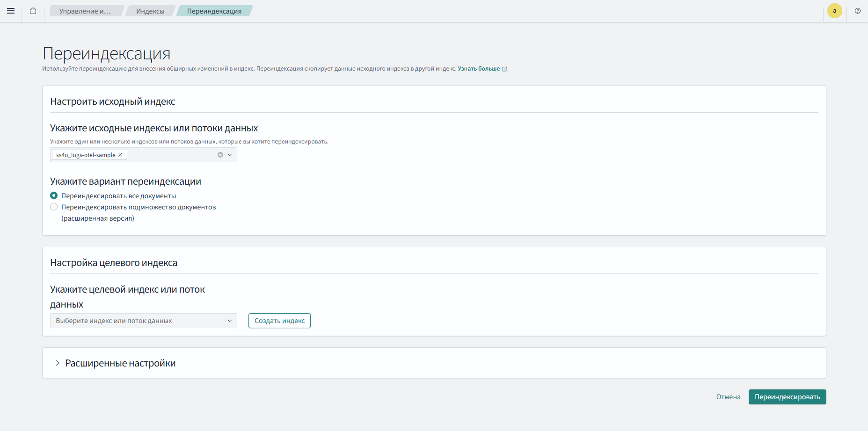The width and height of the screenshot is (868, 431).
Task: Click external link icon beside Узнать больше
Action: click(504, 69)
